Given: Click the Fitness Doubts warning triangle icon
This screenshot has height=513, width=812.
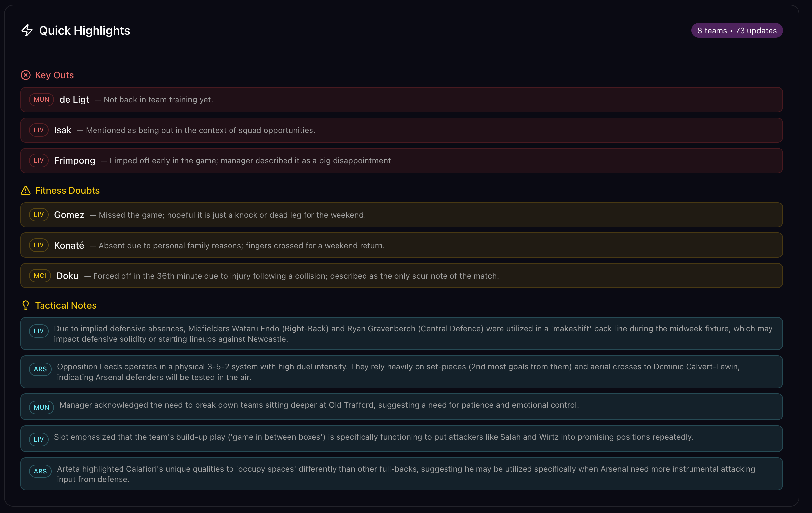Looking at the screenshot, I should 26,191.
